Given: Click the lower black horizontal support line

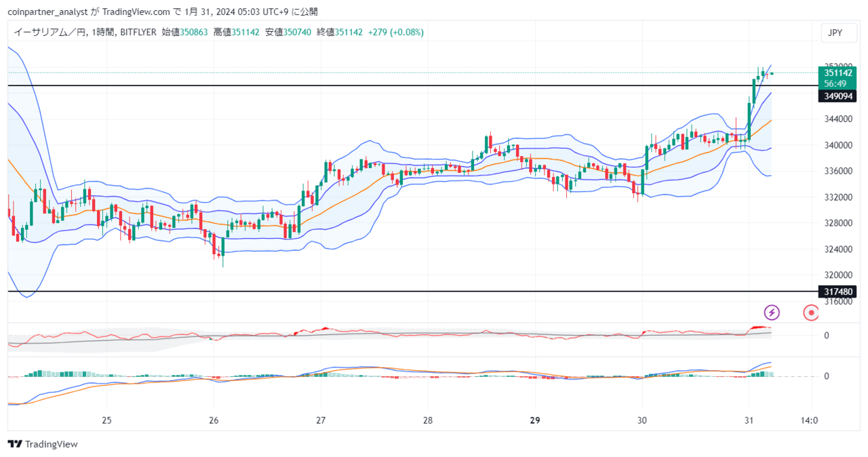Looking at the screenshot, I should coord(407,292).
